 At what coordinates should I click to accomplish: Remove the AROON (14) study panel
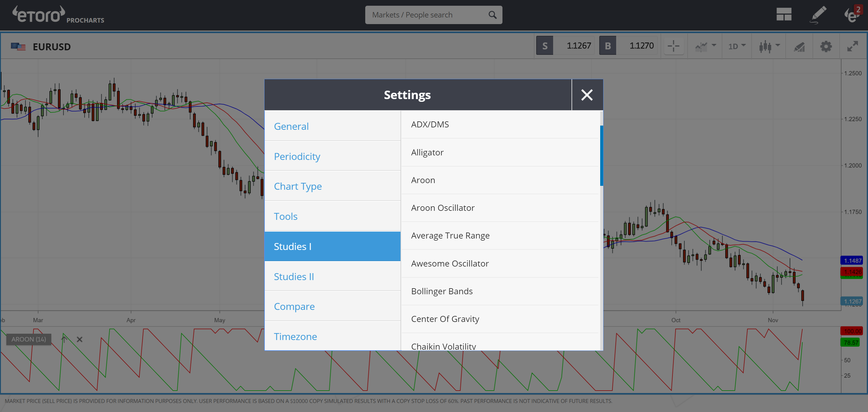pyautogui.click(x=80, y=339)
